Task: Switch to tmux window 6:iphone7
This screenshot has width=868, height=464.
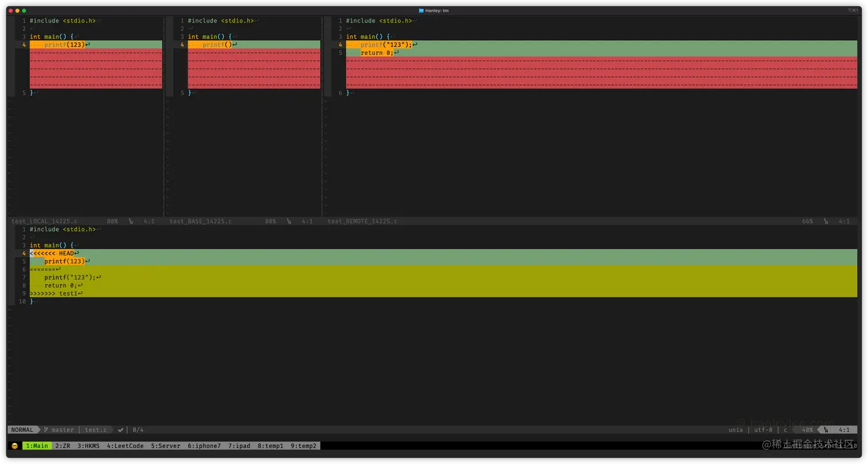Action: 204,446
